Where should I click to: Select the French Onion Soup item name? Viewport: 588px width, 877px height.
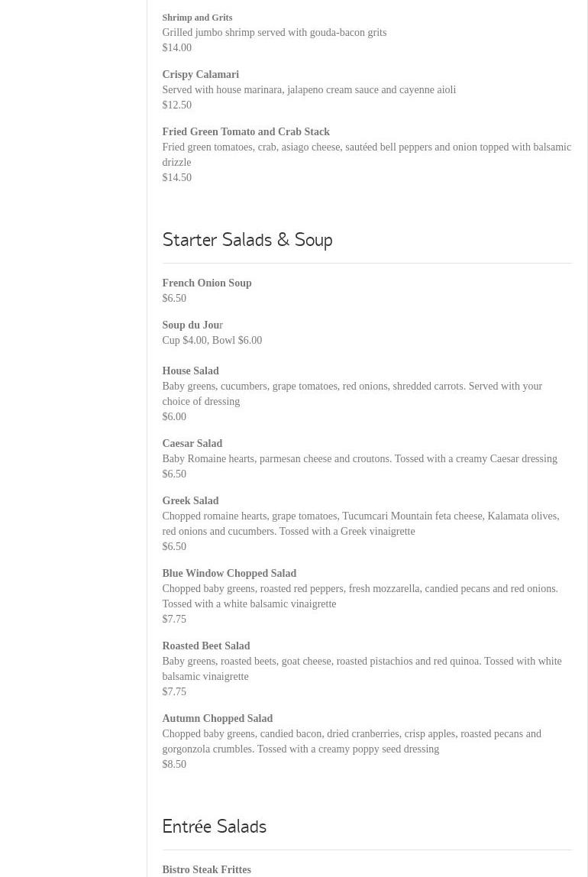pos(206,283)
